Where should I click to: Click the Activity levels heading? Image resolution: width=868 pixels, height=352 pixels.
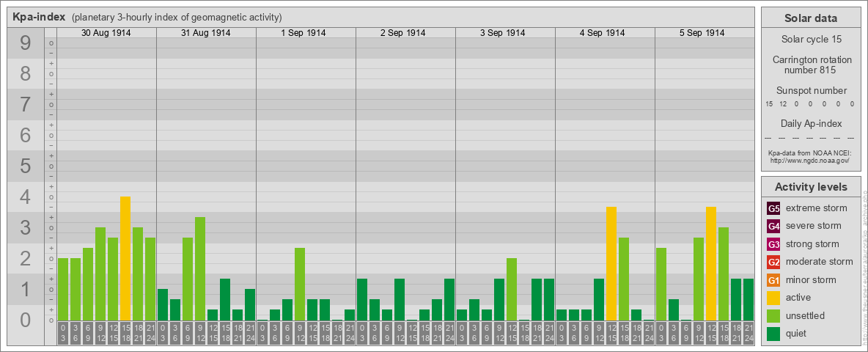coord(811,187)
